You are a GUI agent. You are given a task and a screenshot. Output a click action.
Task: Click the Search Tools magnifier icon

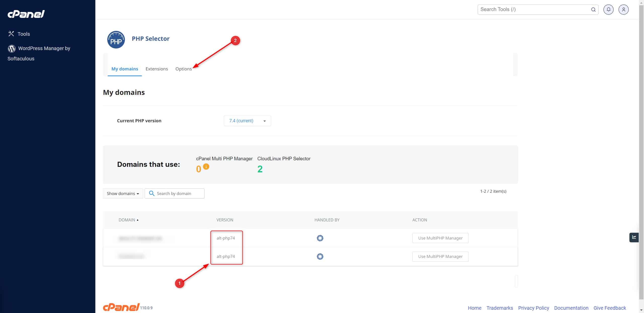pyautogui.click(x=593, y=10)
